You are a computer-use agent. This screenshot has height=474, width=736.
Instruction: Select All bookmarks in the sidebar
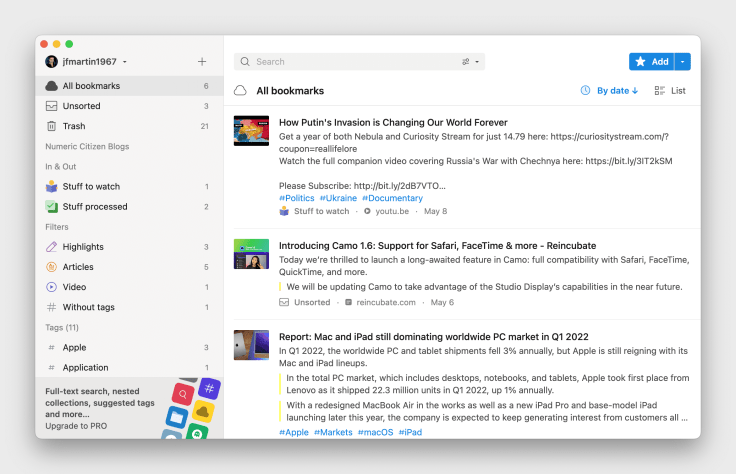(129, 86)
